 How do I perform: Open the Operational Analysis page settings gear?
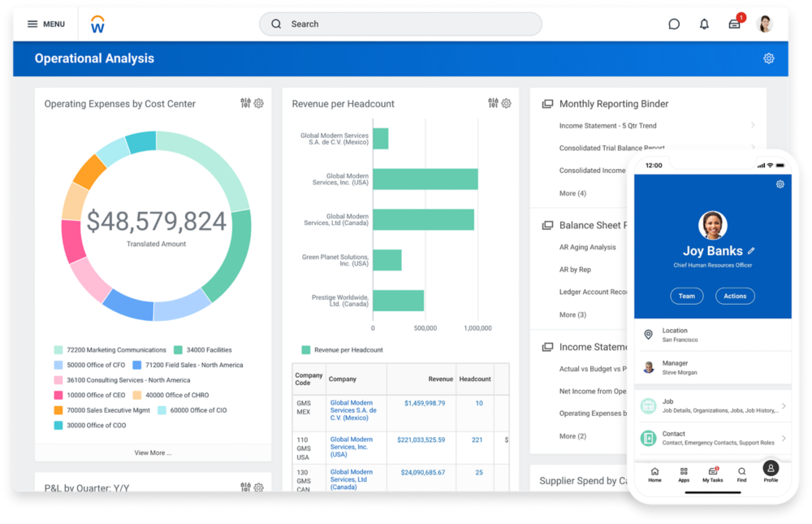(x=768, y=58)
